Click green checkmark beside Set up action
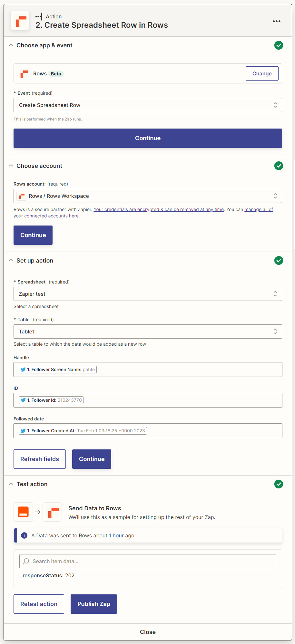Viewport: 295px width, 644px height. tap(279, 261)
